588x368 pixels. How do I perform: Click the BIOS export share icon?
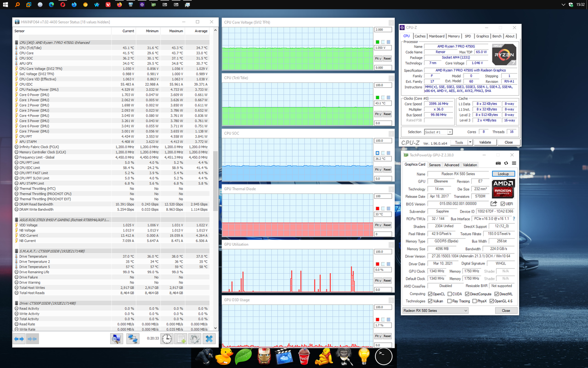coord(494,203)
